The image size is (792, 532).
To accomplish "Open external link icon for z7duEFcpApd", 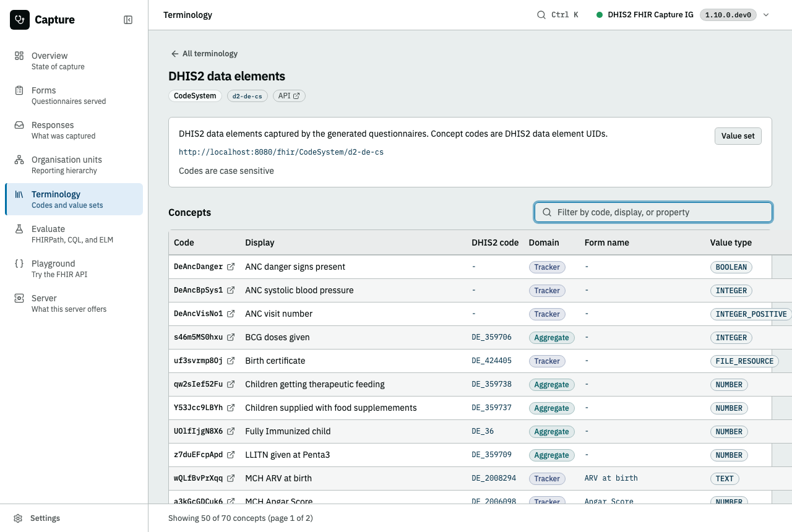I will 231,455.
